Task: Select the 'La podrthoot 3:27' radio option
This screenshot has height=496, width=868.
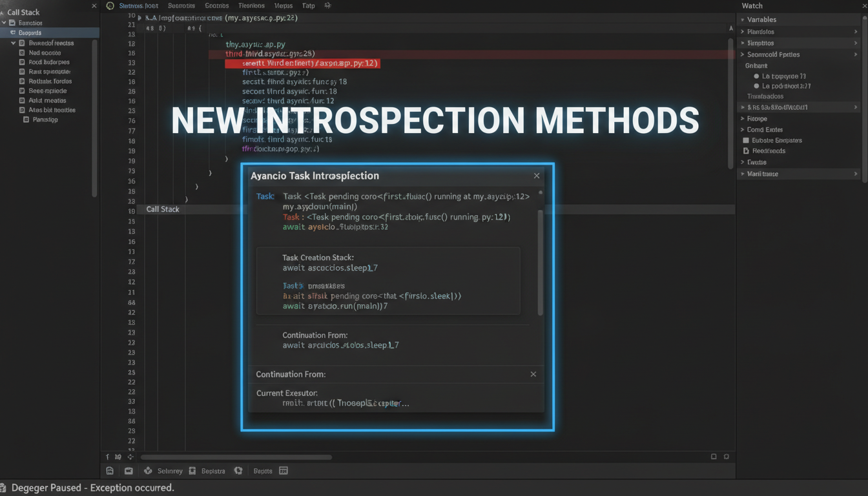Action: 756,86
